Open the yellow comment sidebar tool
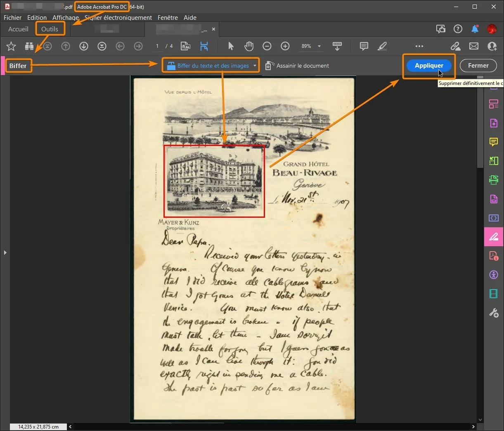 coord(494,142)
